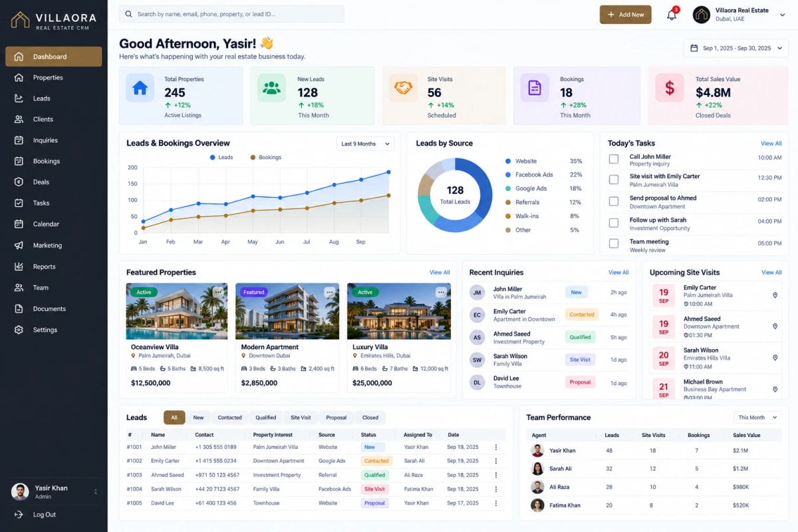Click the New Leads people icon
Image resolution: width=798 pixels, height=532 pixels.
(271, 88)
